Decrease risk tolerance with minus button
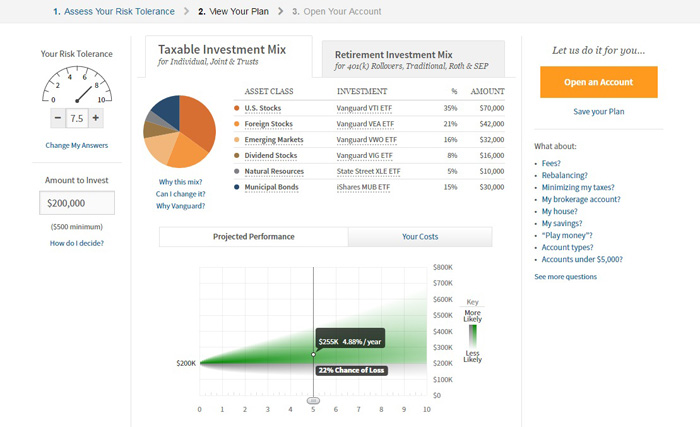The height and width of the screenshot is (427, 700). 58,118
